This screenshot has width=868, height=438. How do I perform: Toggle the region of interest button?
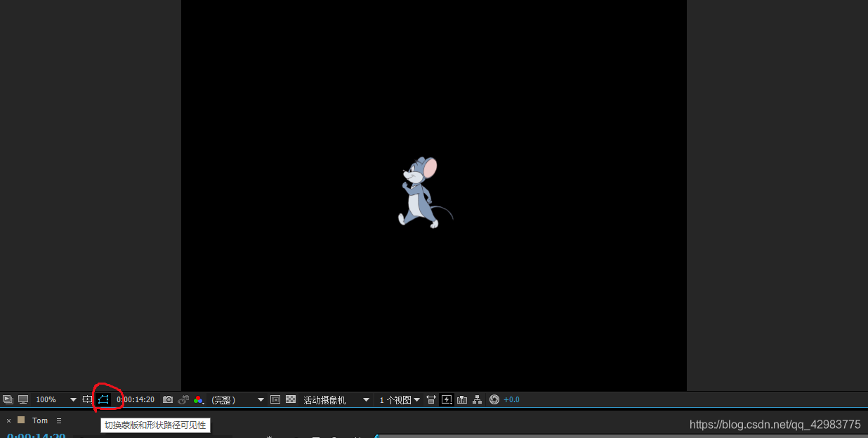[275, 399]
